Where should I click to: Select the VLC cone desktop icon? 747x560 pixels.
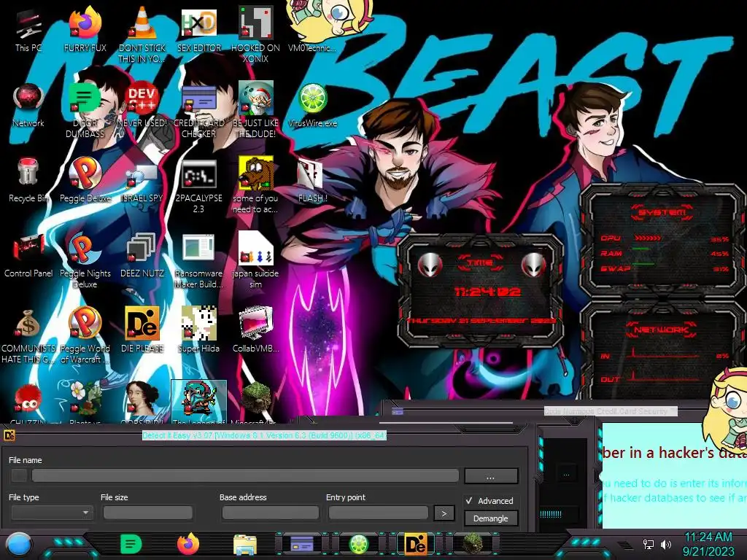coord(142,34)
